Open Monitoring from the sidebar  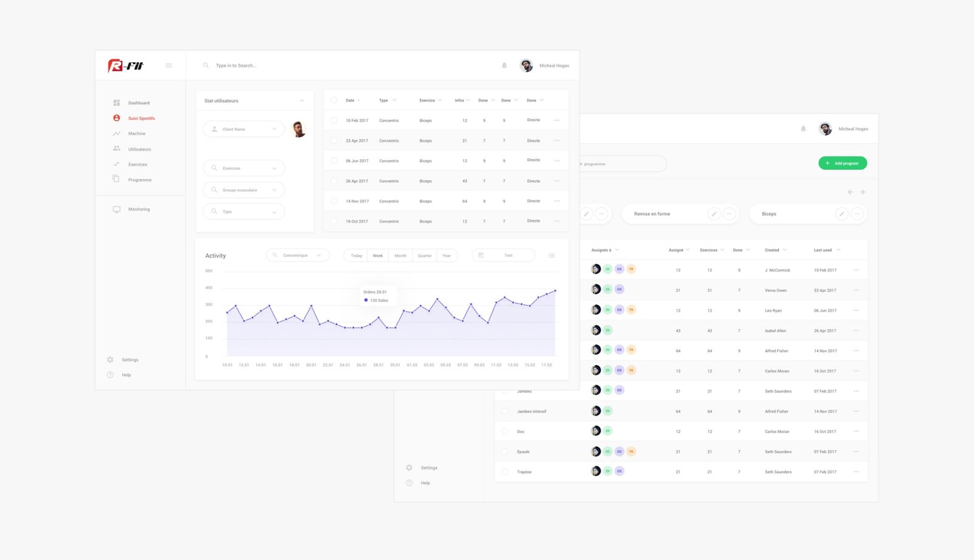point(138,209)
